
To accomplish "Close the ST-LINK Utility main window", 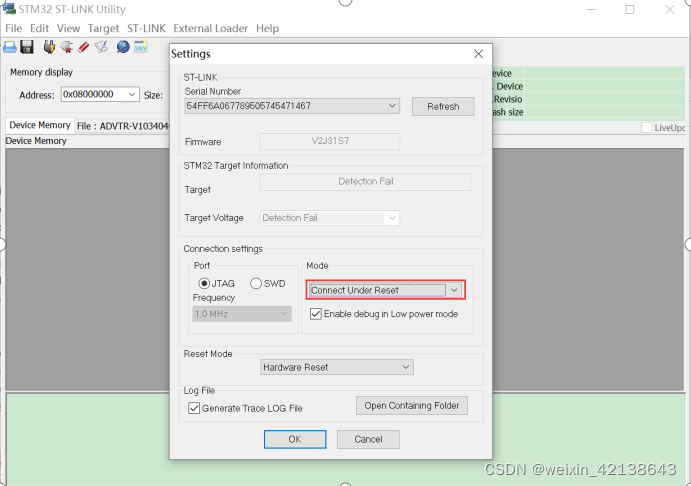I will 670,9.
